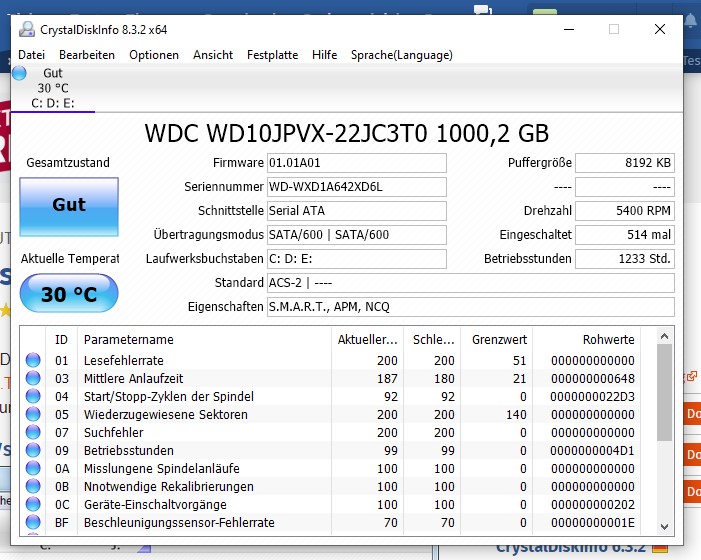Click the SMART list scroll up arrow
This screenshot has width=701, height=560.
point(664,337)
